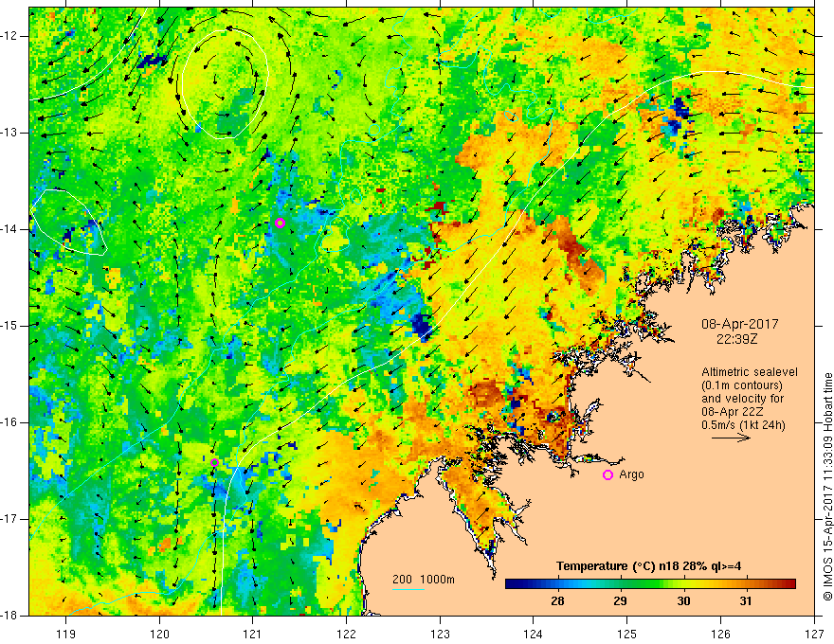Click the 'Altimetric sealevel' text line

pos(750,372)
